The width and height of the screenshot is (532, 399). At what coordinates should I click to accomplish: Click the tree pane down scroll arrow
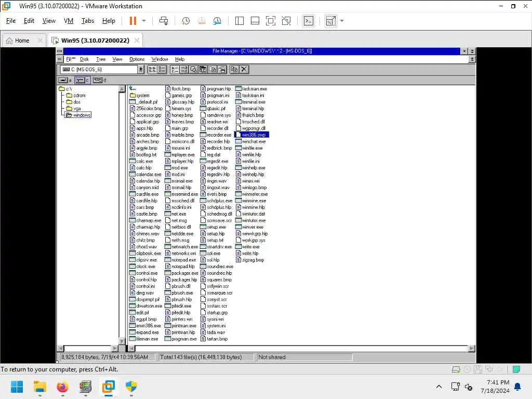point(122,341)
